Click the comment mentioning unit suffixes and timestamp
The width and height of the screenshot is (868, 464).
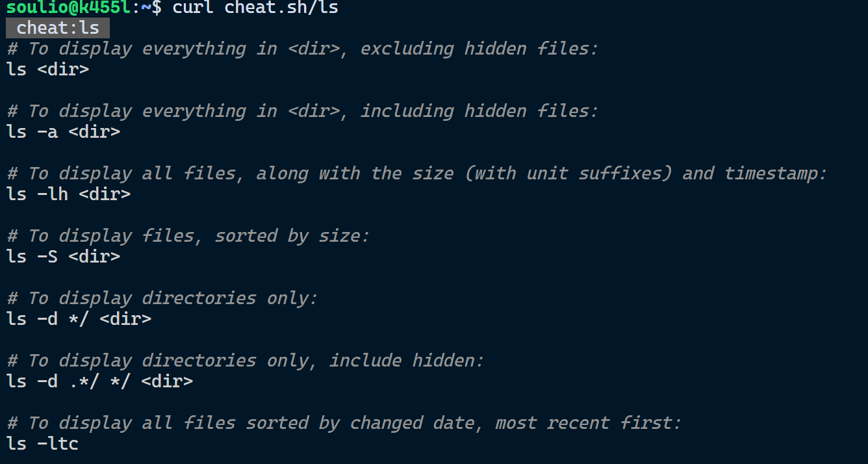[x=417, y=174]
